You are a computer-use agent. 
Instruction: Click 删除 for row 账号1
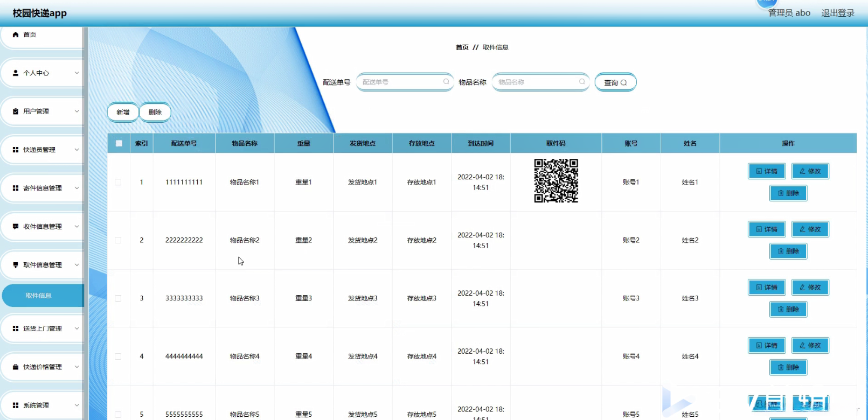click(788, 193)
